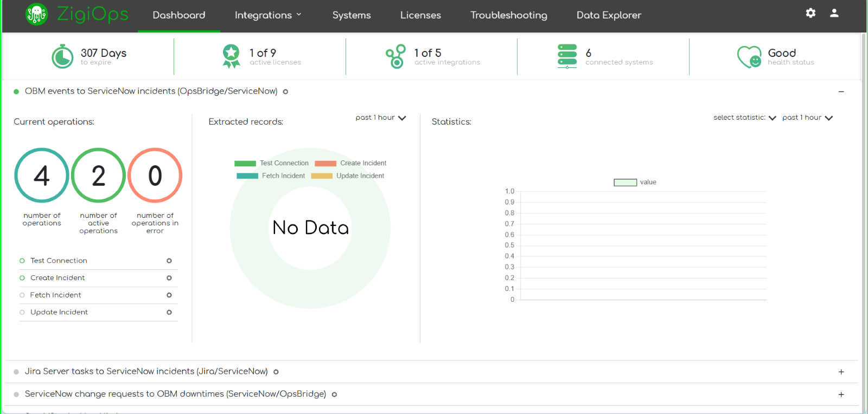This screenshot has width=868, height=414.
Task: Expand the Jira Server tasks integration panel
Action: point(841,372)
